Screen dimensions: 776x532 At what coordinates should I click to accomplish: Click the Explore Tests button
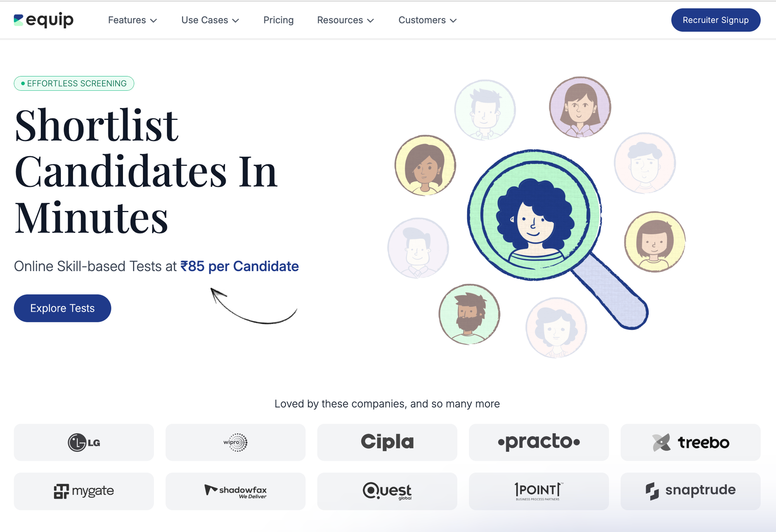tap(62, 308)
